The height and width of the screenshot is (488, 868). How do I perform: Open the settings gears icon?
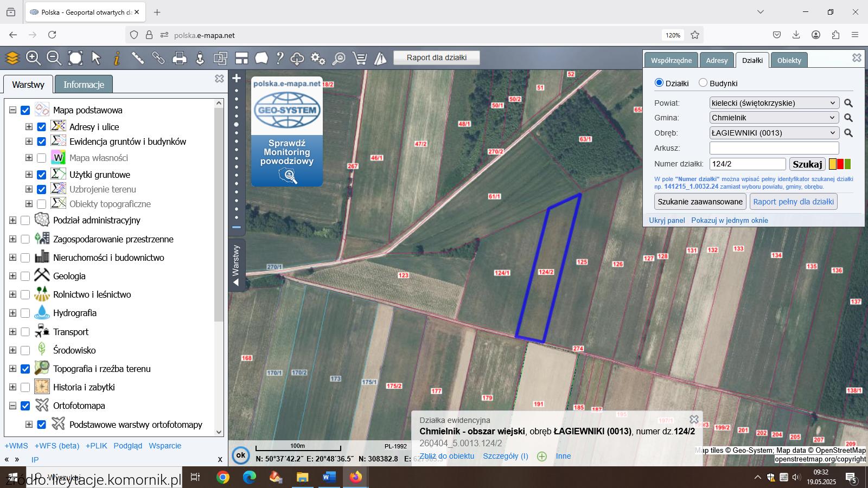click(x=318, y=58)
